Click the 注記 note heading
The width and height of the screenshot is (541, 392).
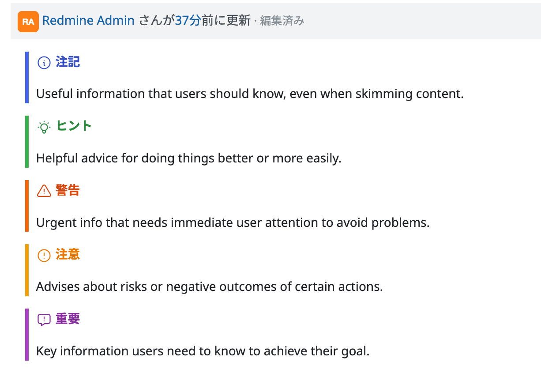(x=68, y=62)
